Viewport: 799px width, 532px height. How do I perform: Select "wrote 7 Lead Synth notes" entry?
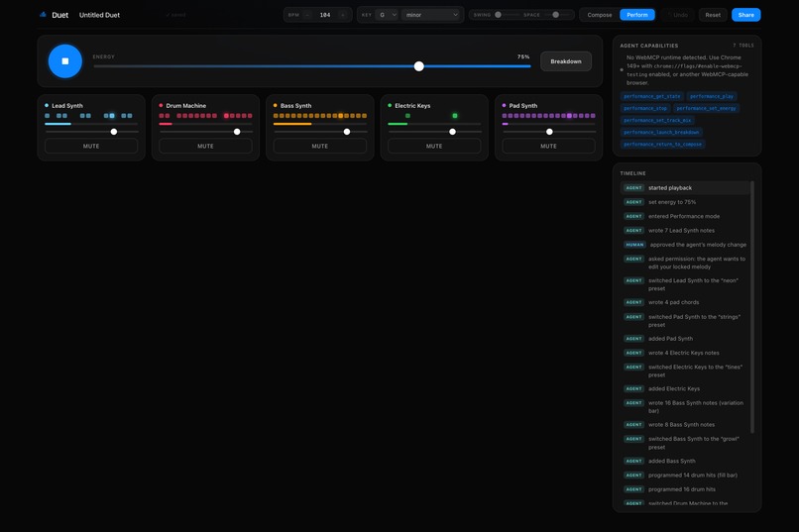tap(685, 231)
